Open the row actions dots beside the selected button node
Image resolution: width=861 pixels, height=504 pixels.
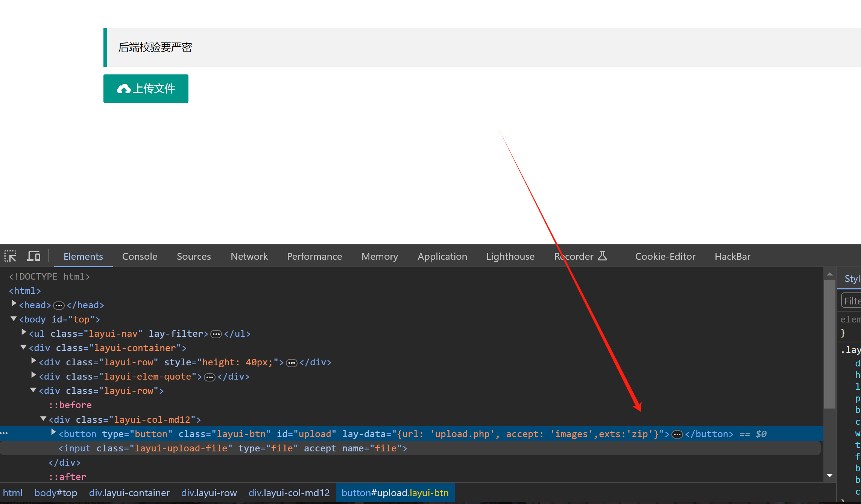tap(4, 433)
